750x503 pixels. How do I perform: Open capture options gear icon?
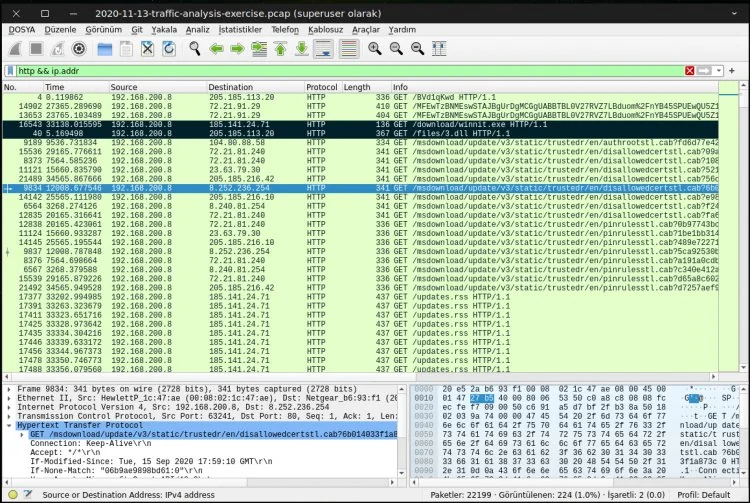click(x=79, y=49)
